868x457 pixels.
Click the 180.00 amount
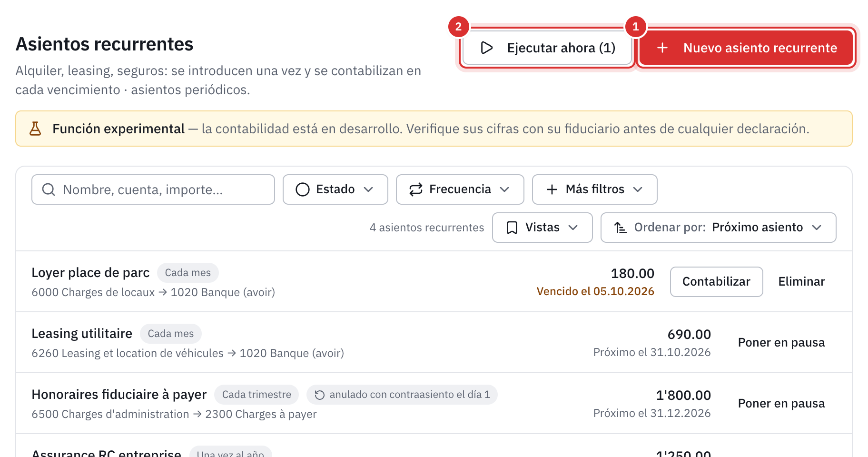pos(632,273)
